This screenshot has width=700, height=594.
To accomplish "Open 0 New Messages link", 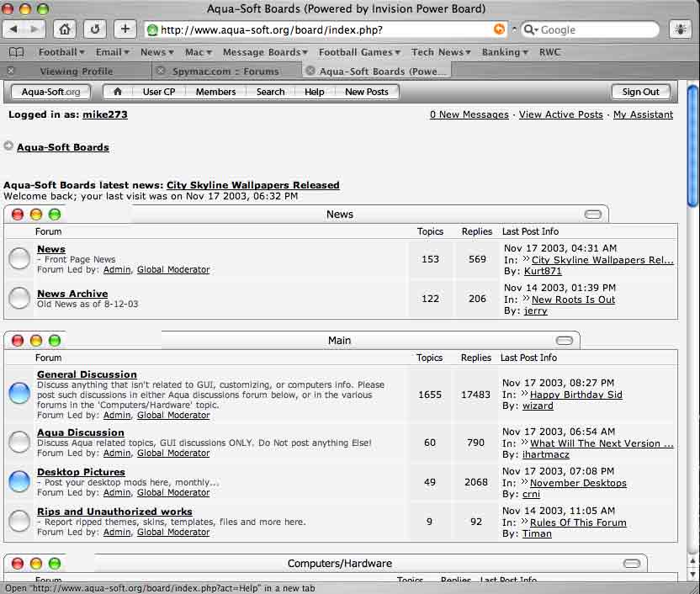I will [469, 114].
